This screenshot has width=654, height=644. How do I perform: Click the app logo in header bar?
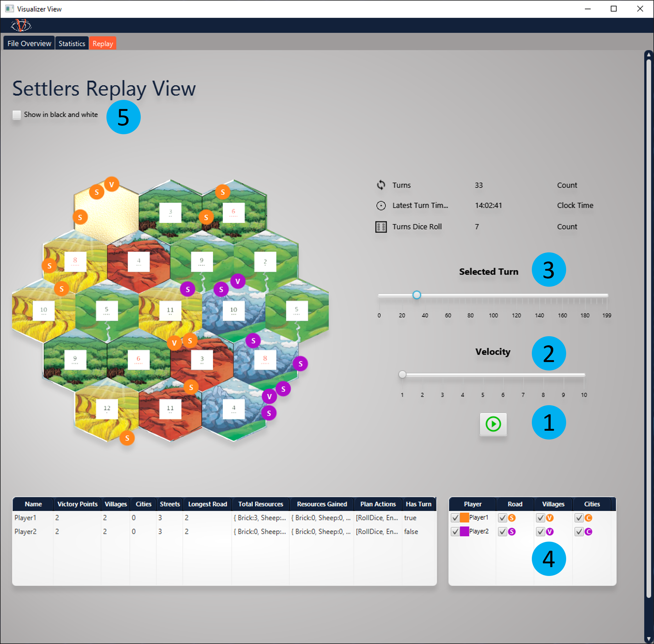21,26
